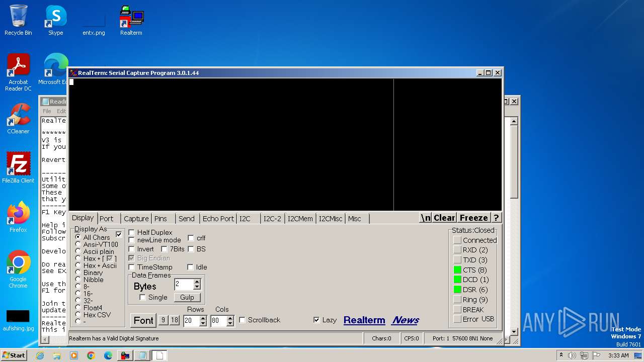Click the Realterm website link
This screenshot has width=644, height=362.
[364, 320]
